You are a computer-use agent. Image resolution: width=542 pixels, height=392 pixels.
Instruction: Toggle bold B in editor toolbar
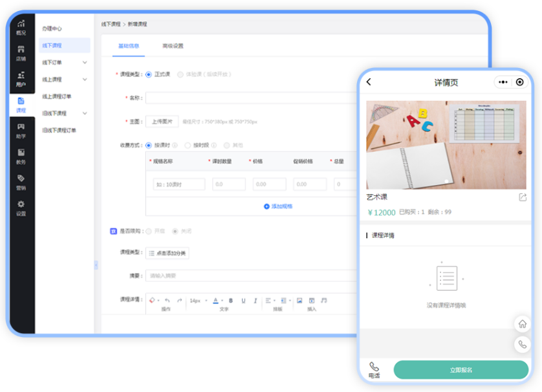pos(231,300)
